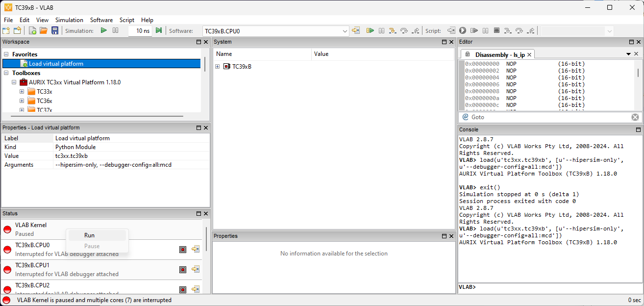Viewport: 644px width, 306px height.
Task: Click the Software step over icon
Action: [x=404, y=30]
